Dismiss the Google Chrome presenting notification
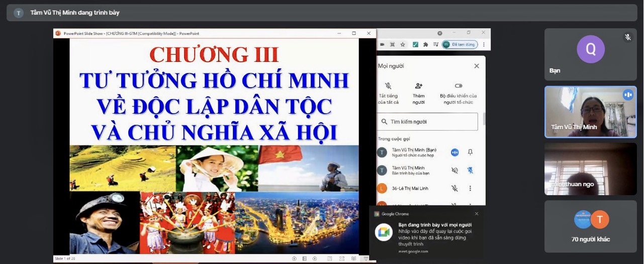Image resolution: width=644 pixels, height=264 pixels. [x=477, y=214]
